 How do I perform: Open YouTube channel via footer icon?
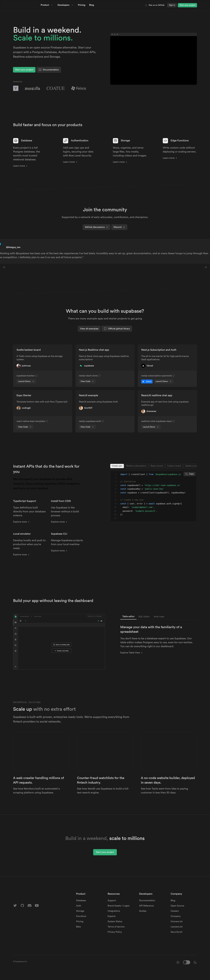(37, 905)
